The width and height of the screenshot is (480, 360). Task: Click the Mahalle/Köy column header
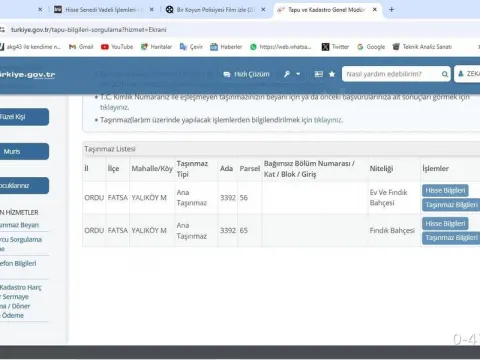coord(152,169)
